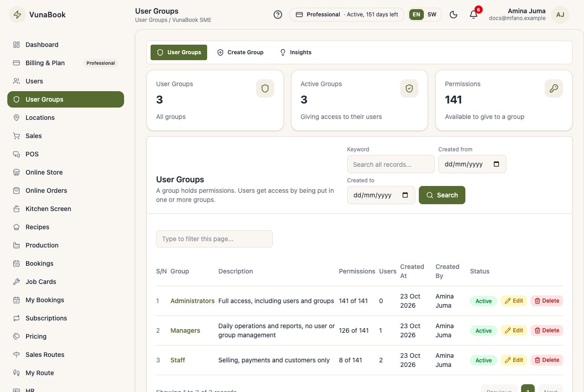
Task: Open the Staff group link
Action: [x=177, y=360]
